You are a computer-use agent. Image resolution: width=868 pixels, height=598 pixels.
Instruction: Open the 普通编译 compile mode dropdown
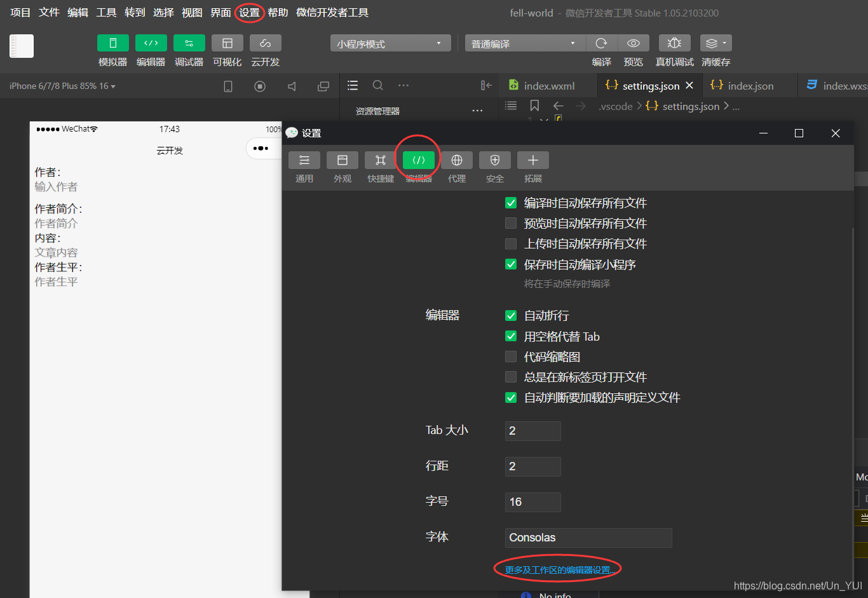coord(525,43)
